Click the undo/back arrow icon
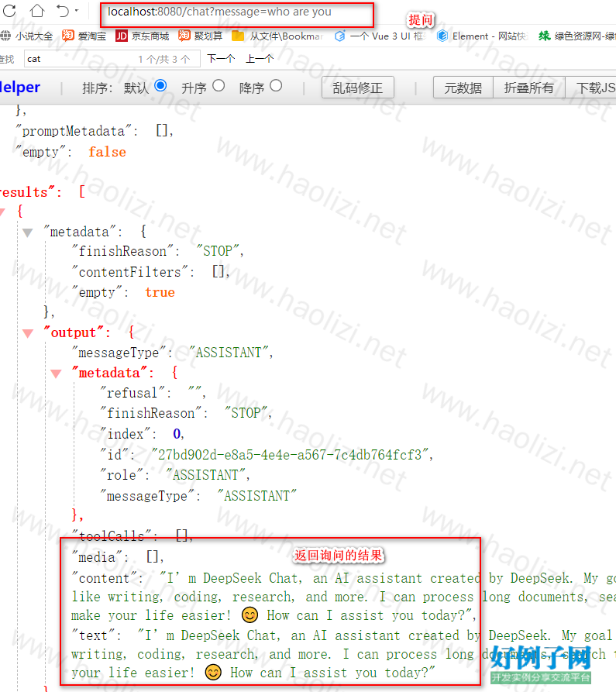Screen dimensions: 616x692 click(x=63, y=12)
